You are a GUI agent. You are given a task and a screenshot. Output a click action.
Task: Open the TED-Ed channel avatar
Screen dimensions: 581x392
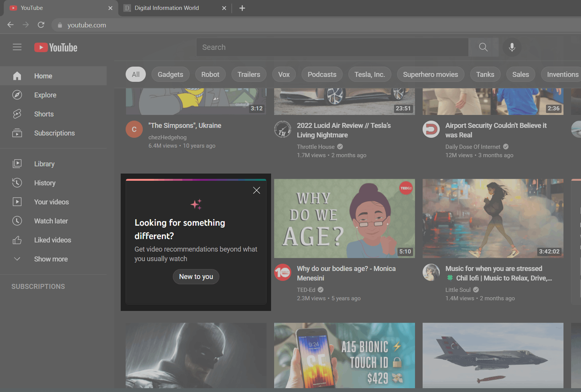tap(283, 272)
